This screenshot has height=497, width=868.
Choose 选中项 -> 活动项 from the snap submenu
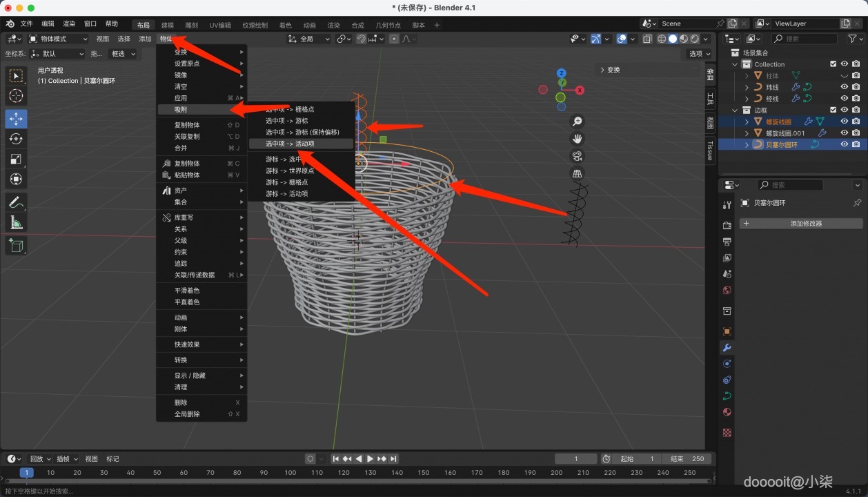click(x=290, y=144)
